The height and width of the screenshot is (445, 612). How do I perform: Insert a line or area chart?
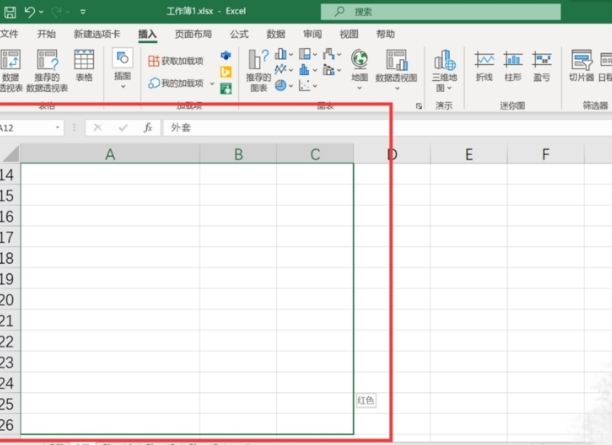284,70
